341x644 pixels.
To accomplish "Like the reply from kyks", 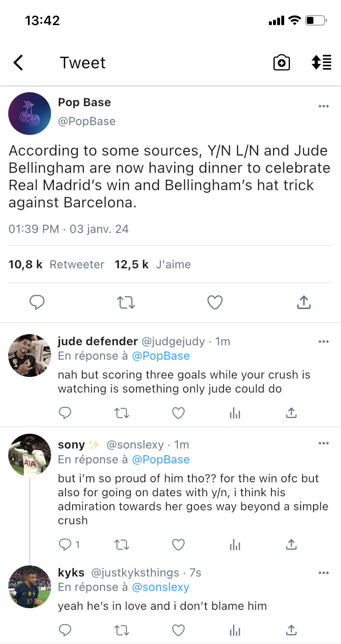I will click(178, 630).
